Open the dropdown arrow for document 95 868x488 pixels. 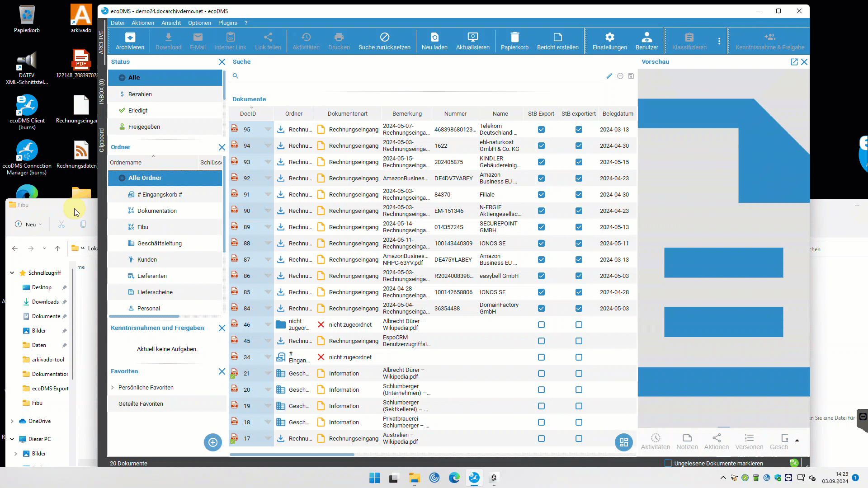pos(268,130)
